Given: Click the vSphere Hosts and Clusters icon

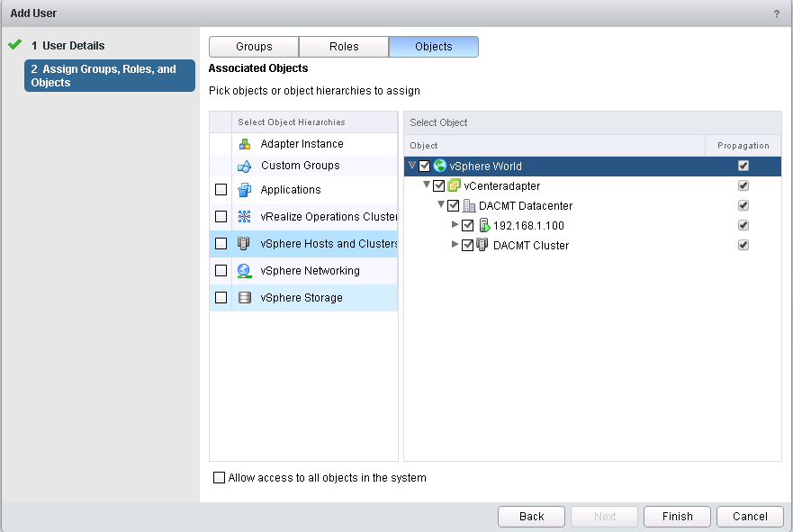Looking at the screenshot, I should [244, 244].
